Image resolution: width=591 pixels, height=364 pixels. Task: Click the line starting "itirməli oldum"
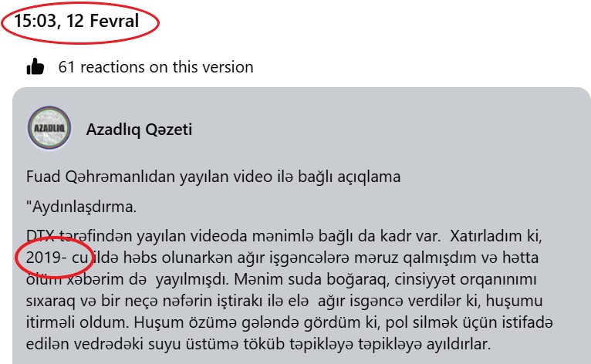click(289, 322)
